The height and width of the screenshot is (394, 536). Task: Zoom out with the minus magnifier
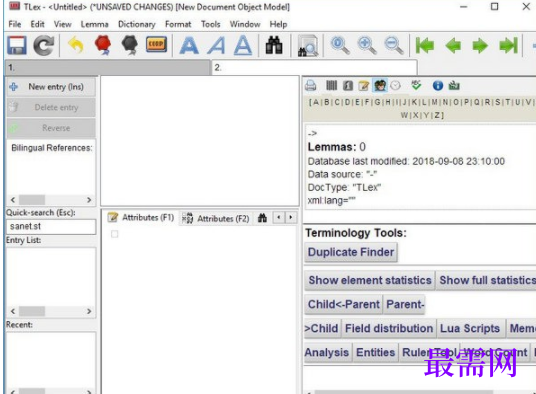[394, 45]
